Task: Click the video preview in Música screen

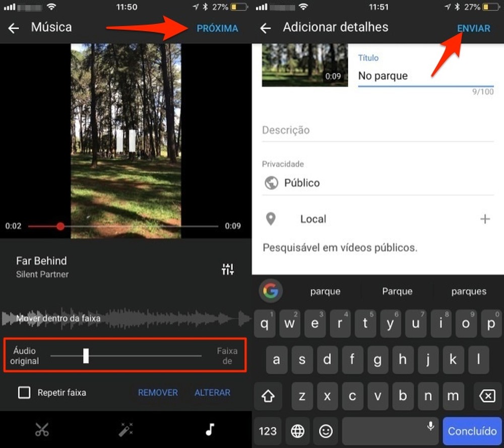Action: [x=125, y=141]
